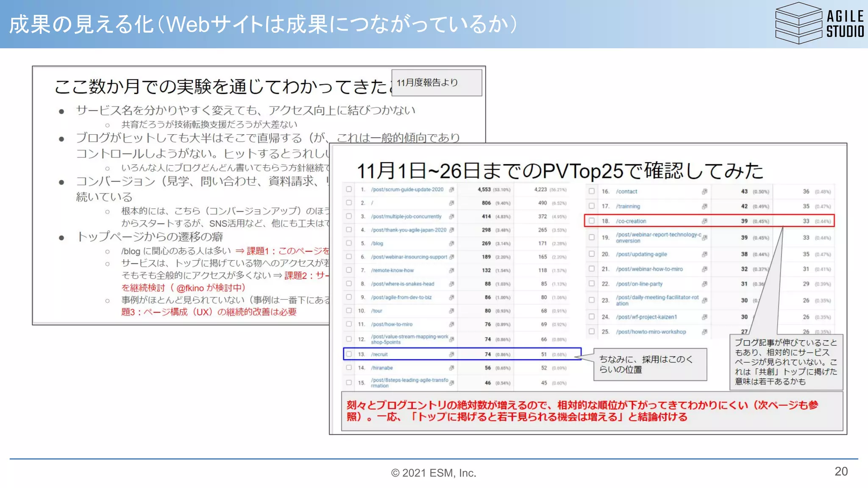Select the checkbox for row 16 /contact
868x488 pixels.
click(x=592, y=191)
